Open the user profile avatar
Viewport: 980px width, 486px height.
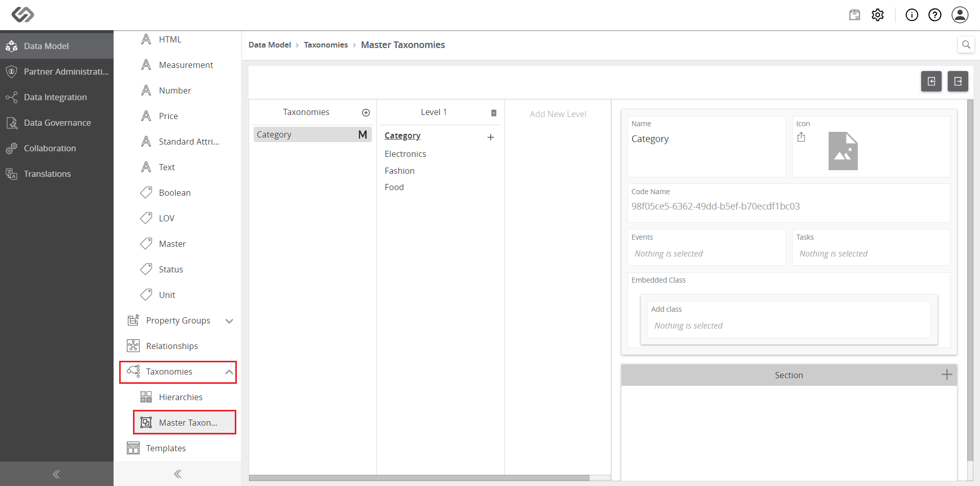960,15
